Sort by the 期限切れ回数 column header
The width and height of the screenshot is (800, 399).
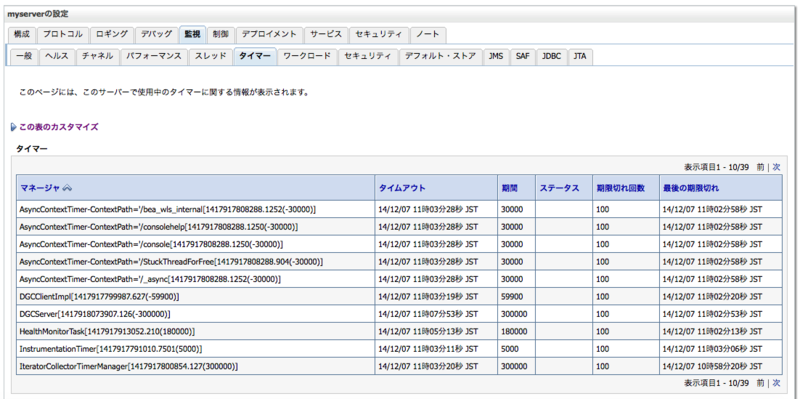point(620,188)
